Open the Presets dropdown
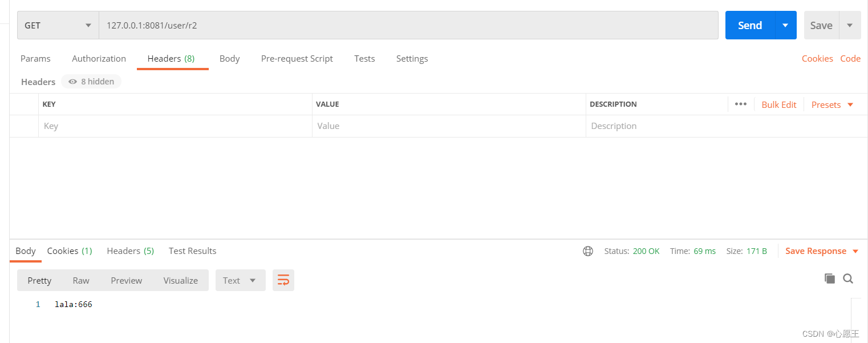This screenshot has height=343, width=868. 832,104
